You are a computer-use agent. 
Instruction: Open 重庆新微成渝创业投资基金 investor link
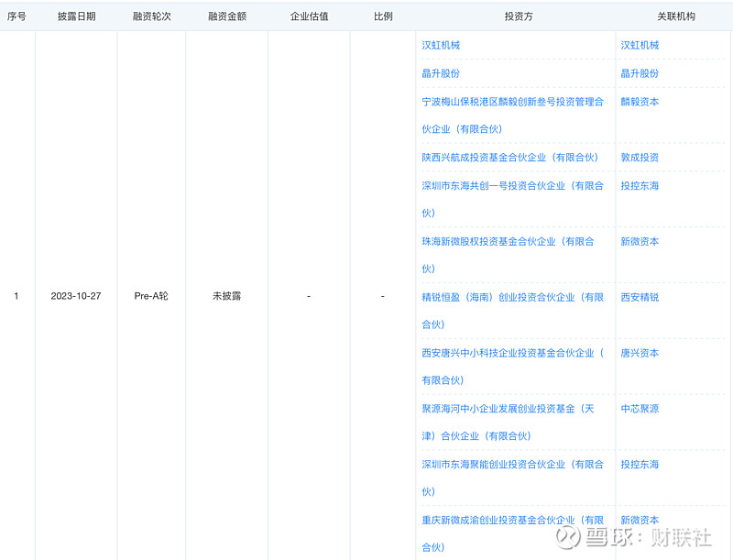point(512,533)
